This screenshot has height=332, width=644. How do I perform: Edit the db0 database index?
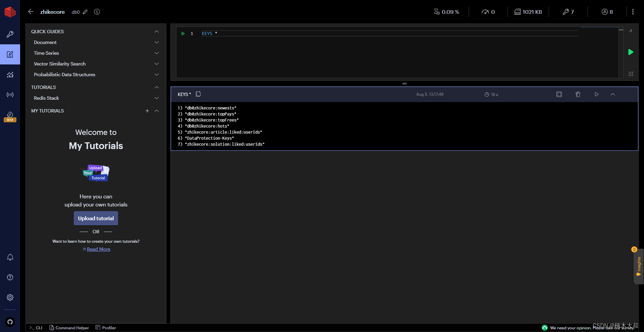click(85, 12)
